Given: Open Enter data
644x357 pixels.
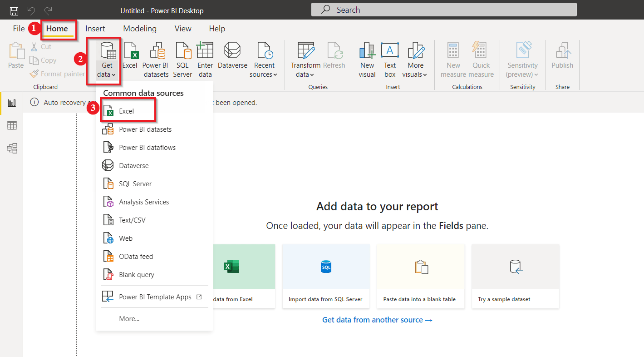Looking at the screenshot, I should pos(205,58).
